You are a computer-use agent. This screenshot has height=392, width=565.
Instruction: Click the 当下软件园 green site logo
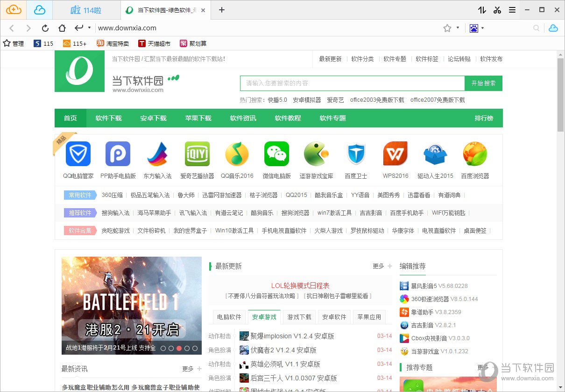point(80,71)
